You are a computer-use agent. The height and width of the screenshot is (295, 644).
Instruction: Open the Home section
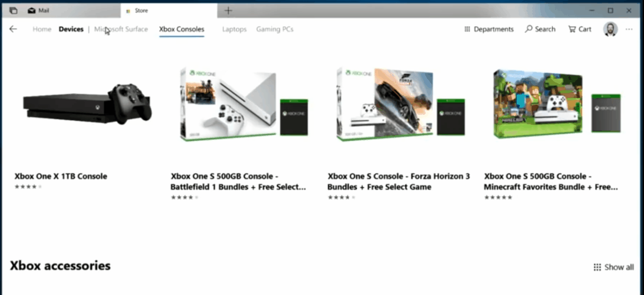(x=42, y=29)
